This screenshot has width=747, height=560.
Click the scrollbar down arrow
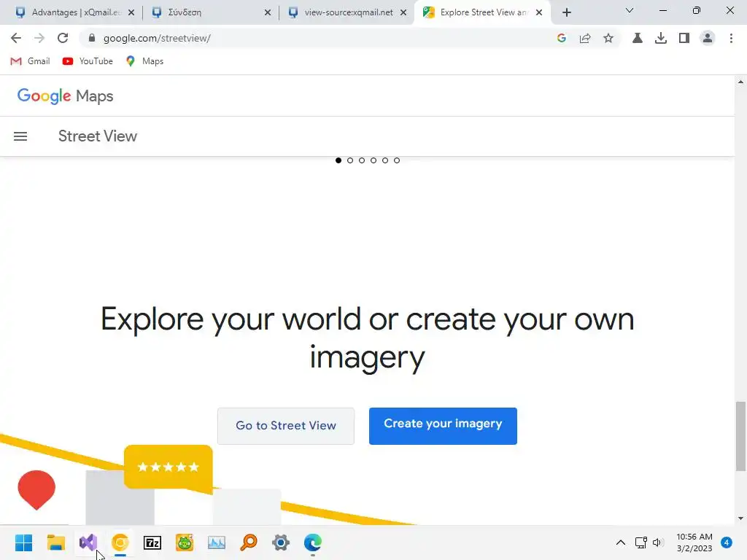tap(740, 518)
